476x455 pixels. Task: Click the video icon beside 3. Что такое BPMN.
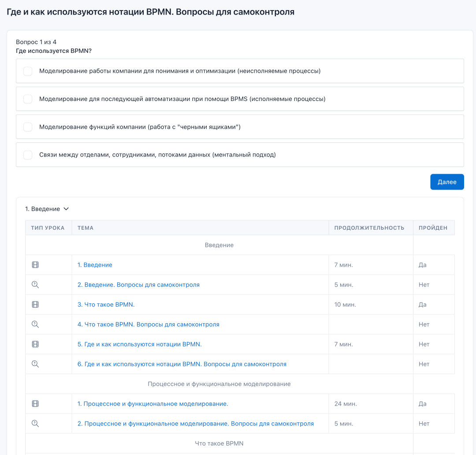click(35, 305)
